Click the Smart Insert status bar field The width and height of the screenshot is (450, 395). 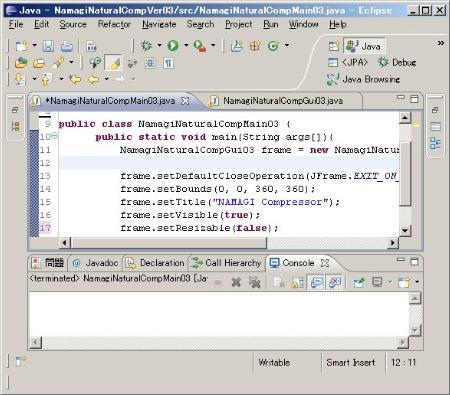(351, 362)
